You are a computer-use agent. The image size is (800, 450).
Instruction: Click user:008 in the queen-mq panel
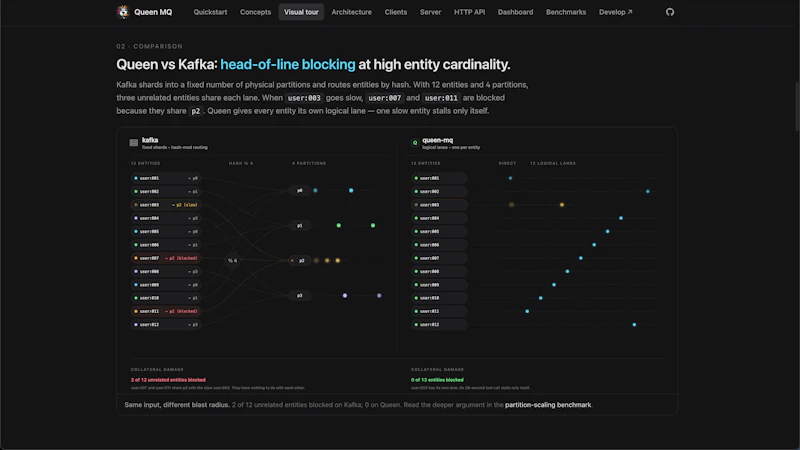click(439, 271)
